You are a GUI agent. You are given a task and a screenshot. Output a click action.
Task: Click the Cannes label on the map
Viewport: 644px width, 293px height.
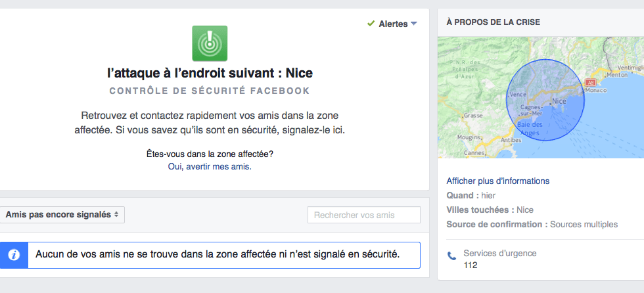[x=474, y=153]
